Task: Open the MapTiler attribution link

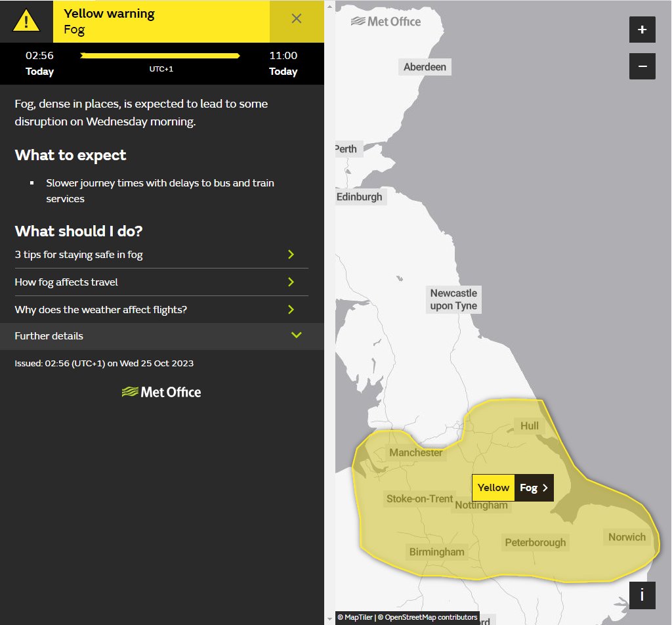Action: [x=355, y=617]
